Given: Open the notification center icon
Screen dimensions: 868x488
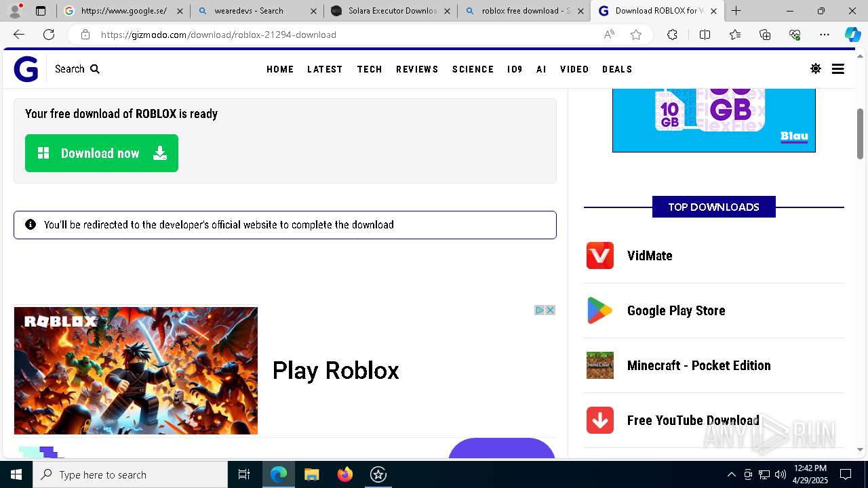Looking at the screenshot, I should [x=846, y=474].
